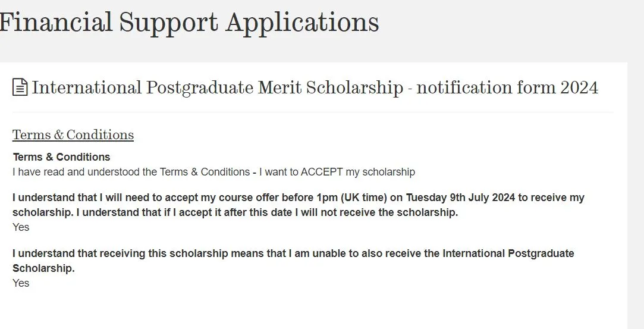Click 'notification form 2024' in the title
644x329 pixels.
pyautogui.click(x=507, y=88)
